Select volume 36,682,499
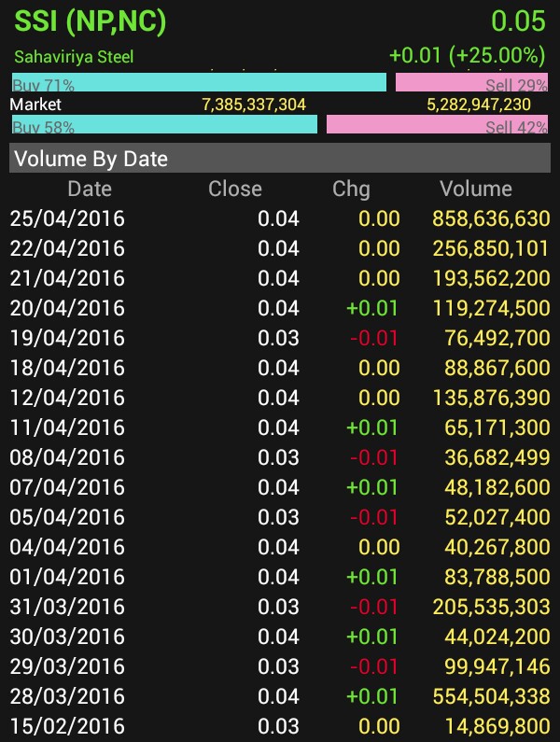The height and width of the screenshot is (742, 560). 497,457
